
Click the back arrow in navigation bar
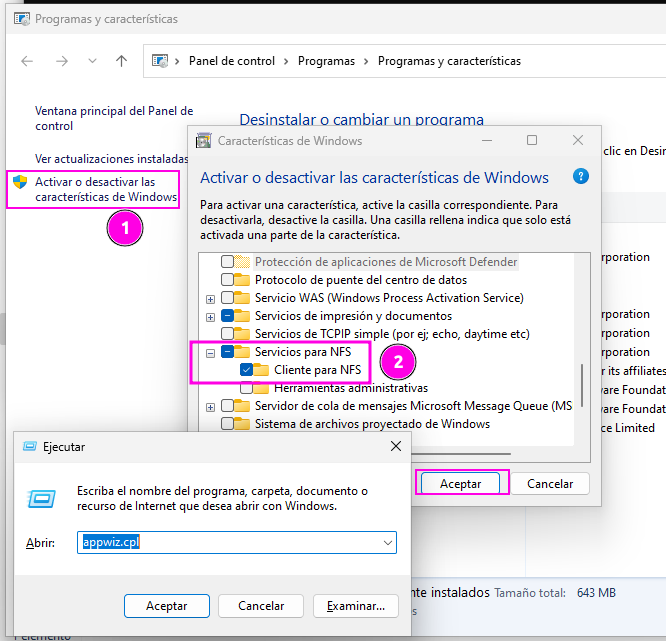[27, 61]
